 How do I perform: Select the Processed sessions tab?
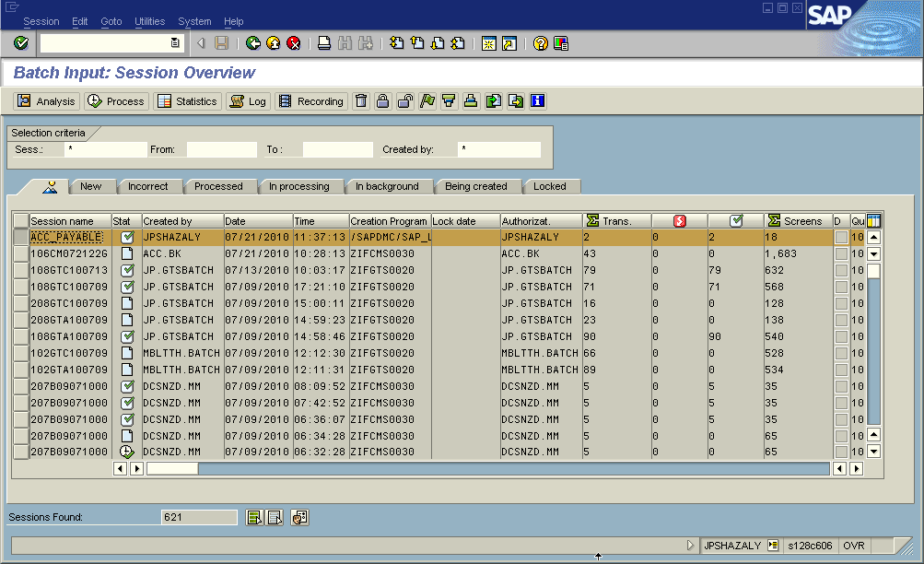(x=220, y=185)
